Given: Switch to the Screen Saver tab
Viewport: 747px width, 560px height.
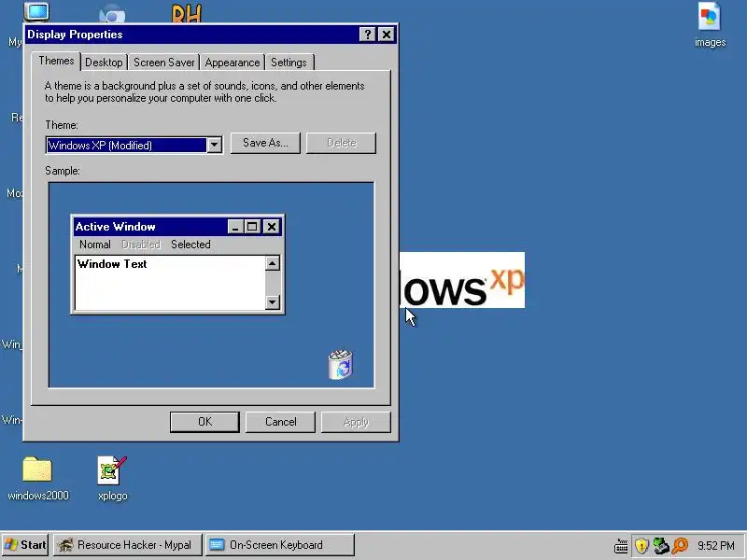Looking at the screenshot, I should [164, 63].
